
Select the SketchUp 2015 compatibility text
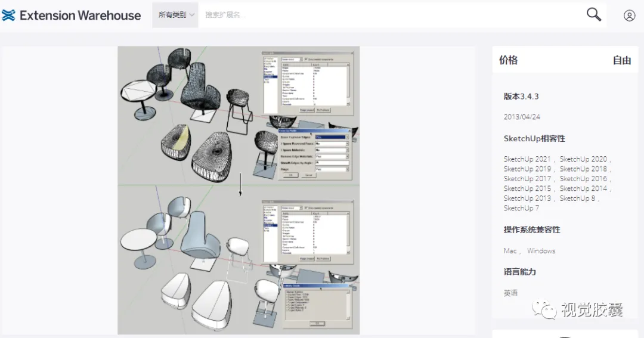click(x=527, y=188)
